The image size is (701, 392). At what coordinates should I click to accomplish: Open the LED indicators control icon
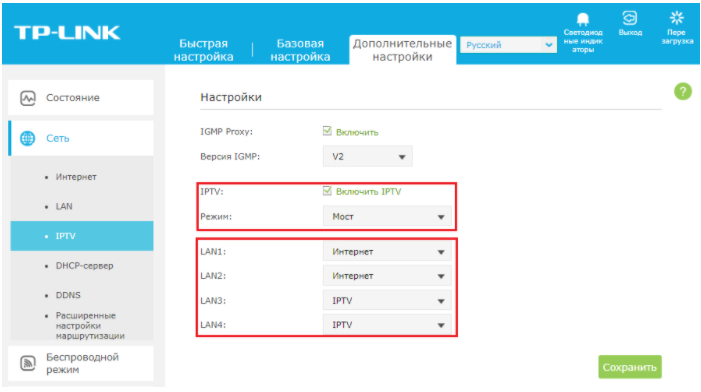[583, 19]
